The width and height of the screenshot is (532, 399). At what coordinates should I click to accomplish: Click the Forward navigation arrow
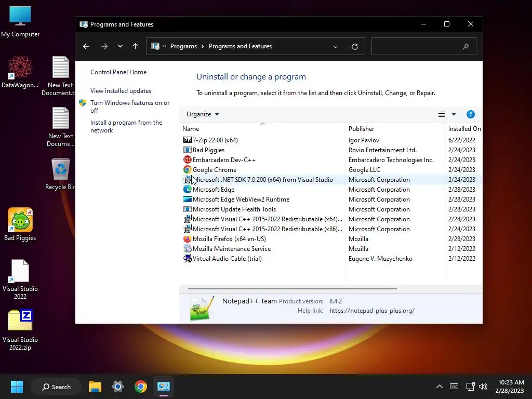pyautogui.click(x=104, y=46)
